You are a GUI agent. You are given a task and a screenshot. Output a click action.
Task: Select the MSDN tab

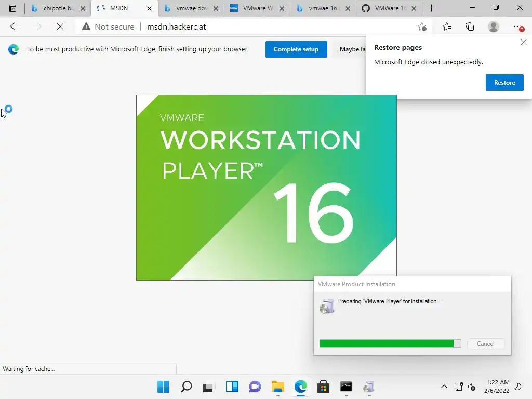tap(124, 8)
